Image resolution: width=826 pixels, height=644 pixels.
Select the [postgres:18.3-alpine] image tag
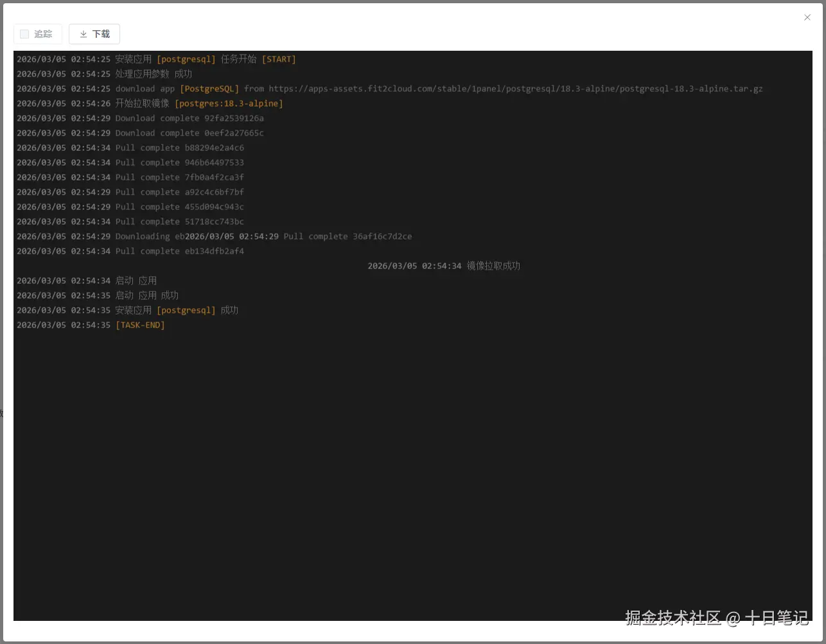(x=229, y=103)
